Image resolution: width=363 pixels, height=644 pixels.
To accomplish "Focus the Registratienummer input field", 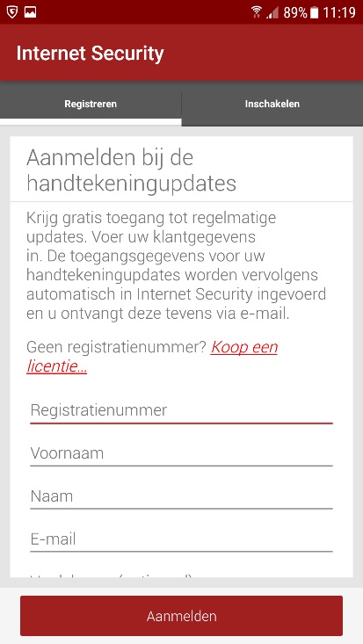I will (181, 410).
